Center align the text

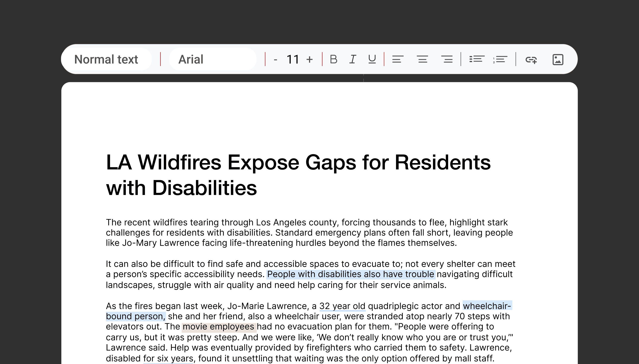coord(422,60)
